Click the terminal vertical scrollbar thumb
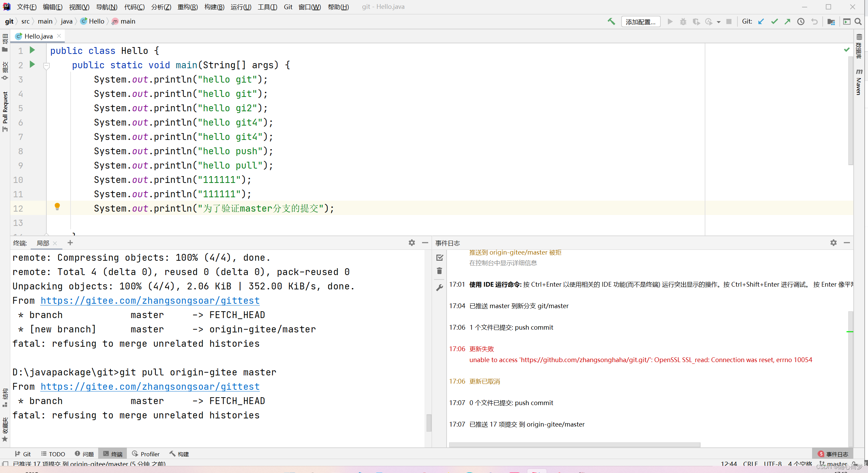The width and height of the screenshot is (868, 473). coord(429,422)
